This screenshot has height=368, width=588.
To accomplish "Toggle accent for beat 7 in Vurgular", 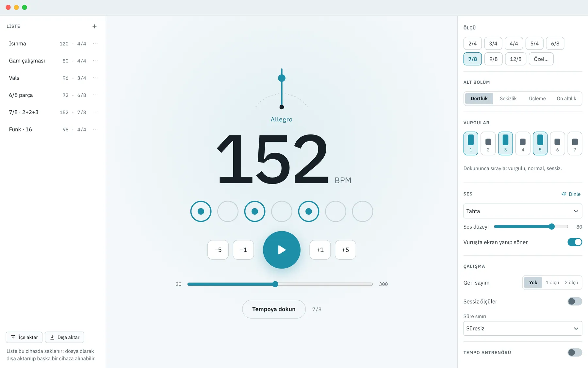I will pos(575,143).
